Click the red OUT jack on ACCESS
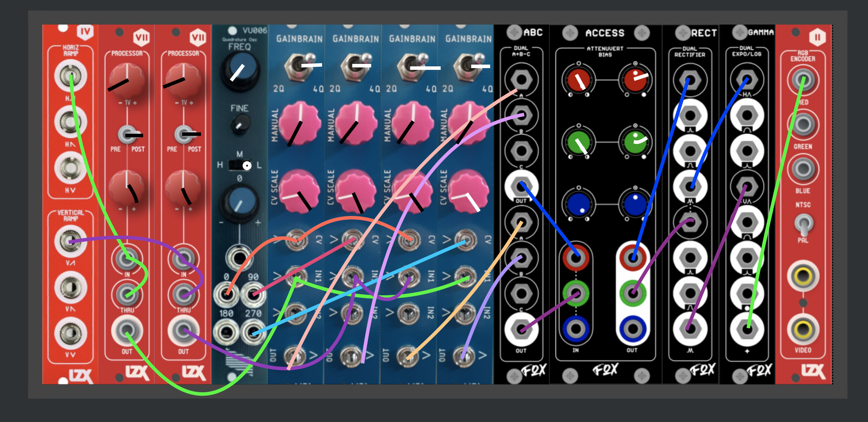This screenshot has width=868, height=422. click(633, 258)
